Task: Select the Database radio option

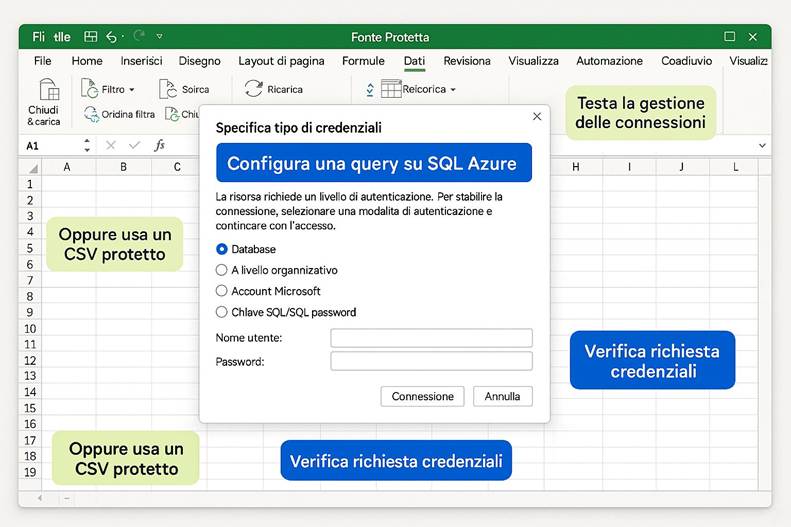Action: click(x=222, y=249)
